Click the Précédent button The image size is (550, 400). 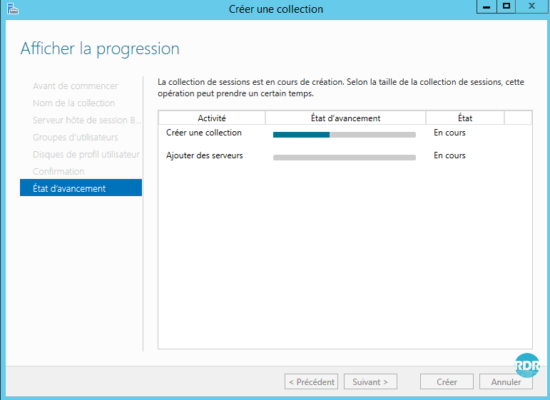[x=311, y=381]
